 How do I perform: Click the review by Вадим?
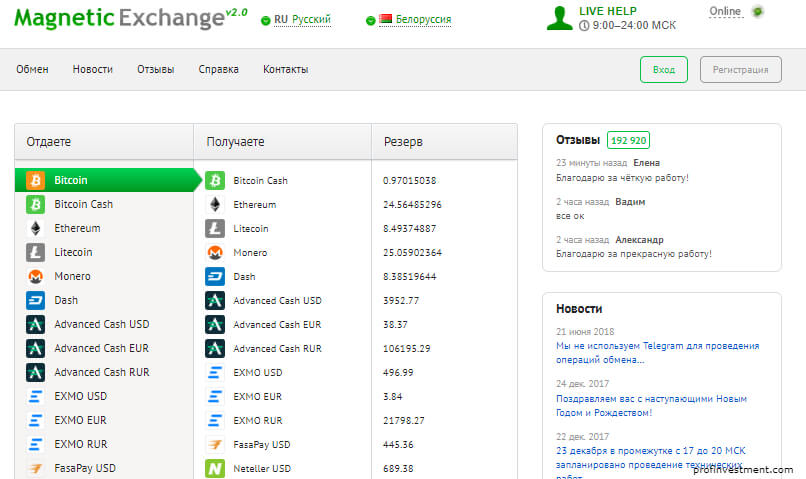click(600, 209)
